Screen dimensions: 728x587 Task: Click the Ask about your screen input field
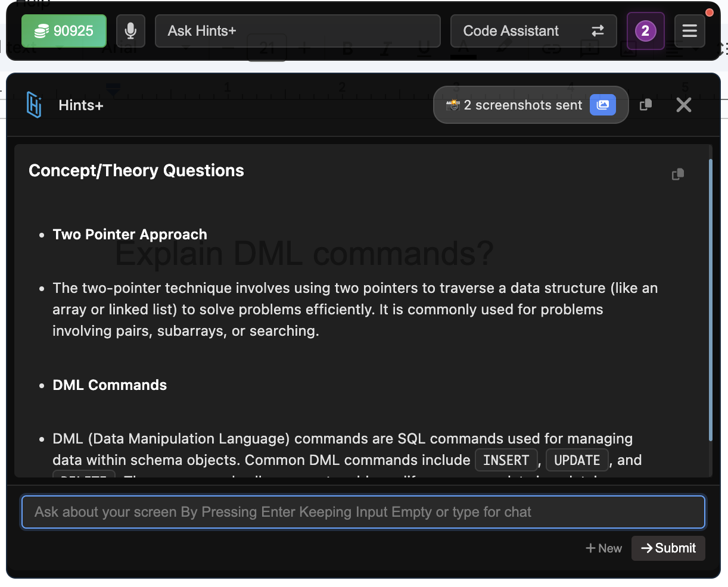363,511
